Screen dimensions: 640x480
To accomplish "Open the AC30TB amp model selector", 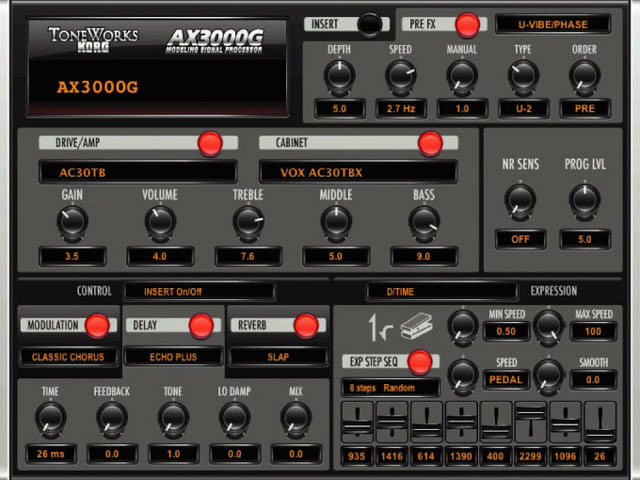I will pyautogui.click(x=138, y=172).
